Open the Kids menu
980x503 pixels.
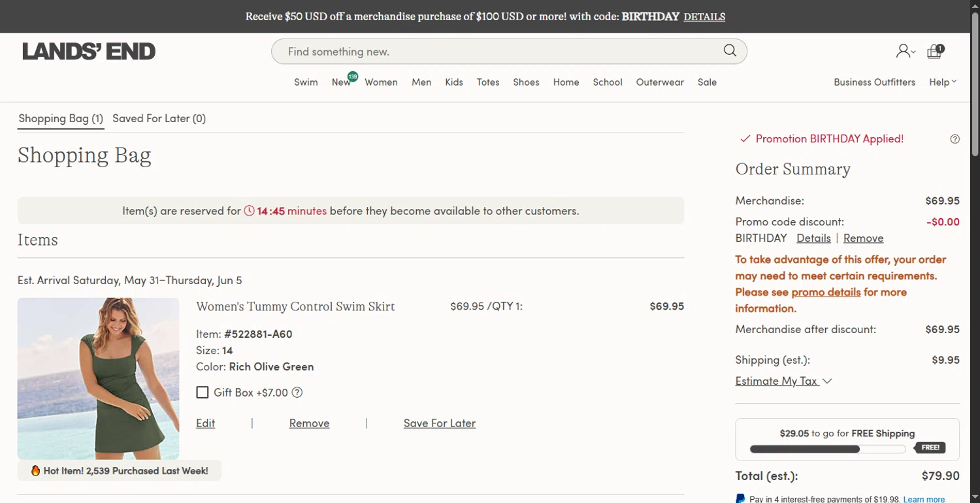tap(454, 82)
